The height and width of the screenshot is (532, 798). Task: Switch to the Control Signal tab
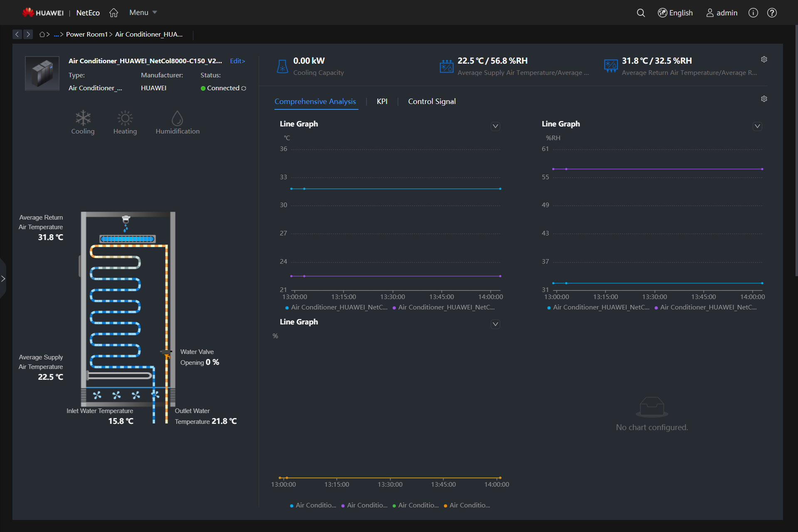tap(432, 101)
